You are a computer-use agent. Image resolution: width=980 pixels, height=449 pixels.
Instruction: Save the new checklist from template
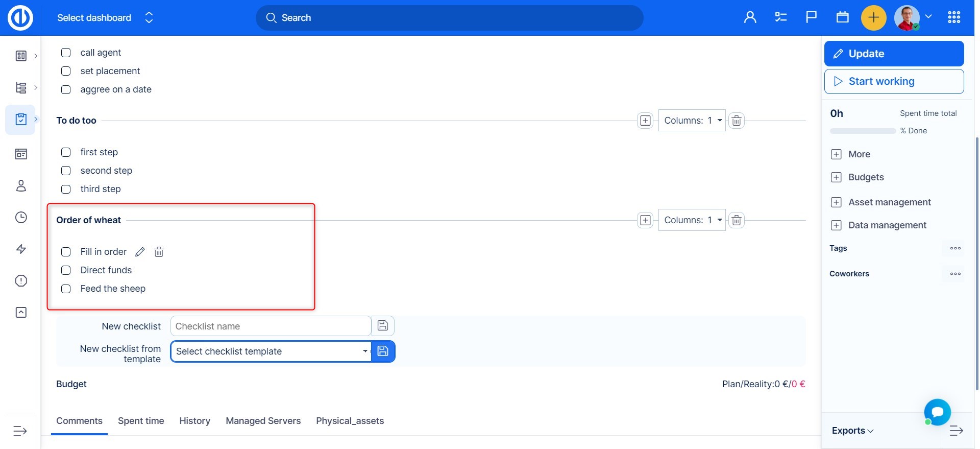383,351
